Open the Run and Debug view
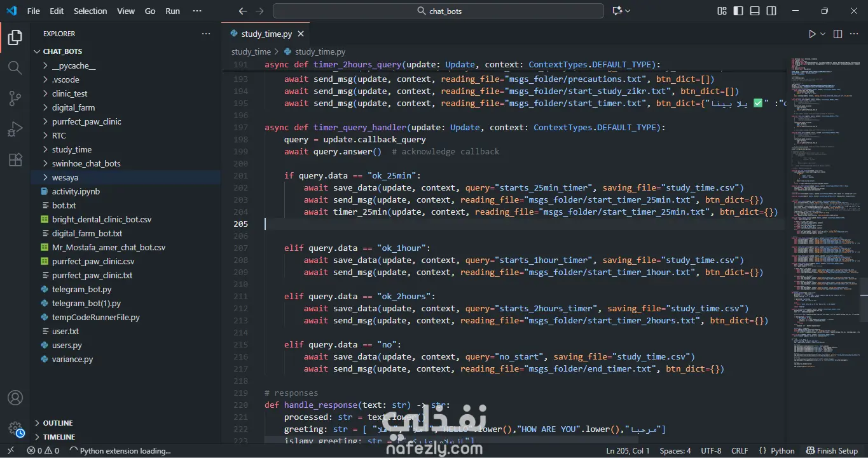The height and width of the screenshot is (458, 868). click(15, 129)
